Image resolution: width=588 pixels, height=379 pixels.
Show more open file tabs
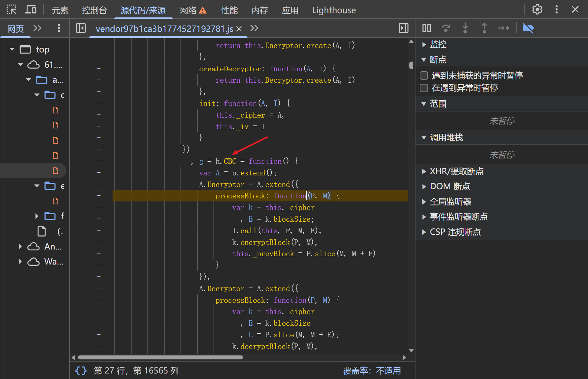click(254, 28)
